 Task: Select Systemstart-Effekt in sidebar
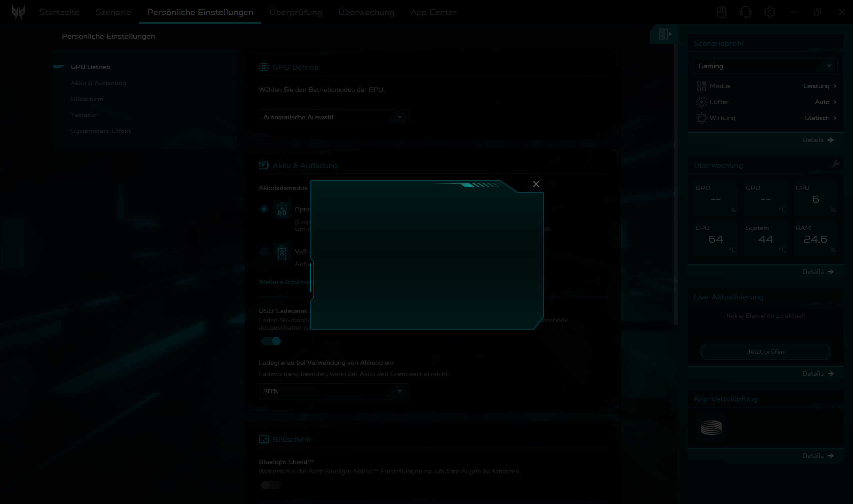coord(101,131)
